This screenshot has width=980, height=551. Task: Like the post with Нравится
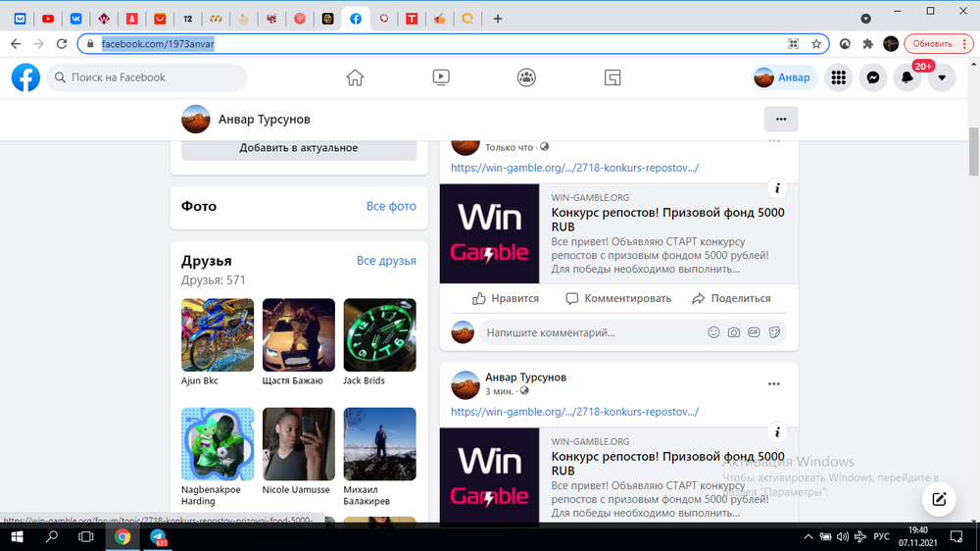(x=506, y=298)
